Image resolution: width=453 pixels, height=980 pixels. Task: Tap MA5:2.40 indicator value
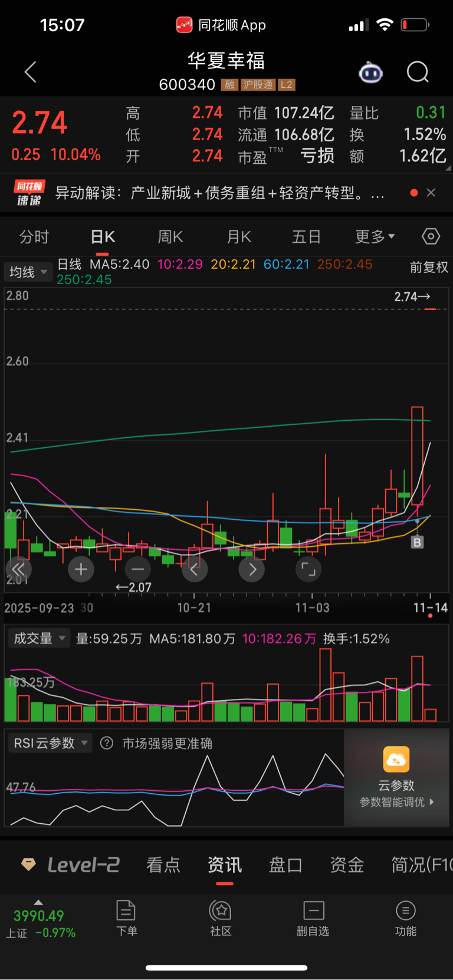click(119, 264)
